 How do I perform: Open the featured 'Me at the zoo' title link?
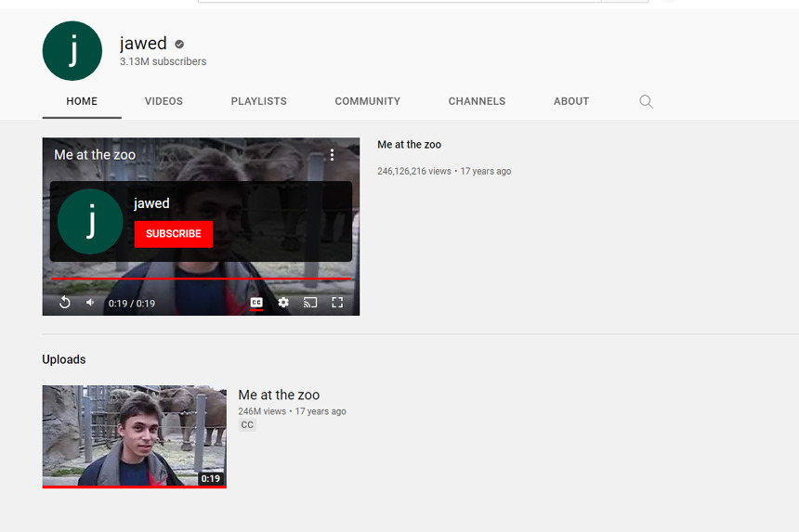coord(409,145)
